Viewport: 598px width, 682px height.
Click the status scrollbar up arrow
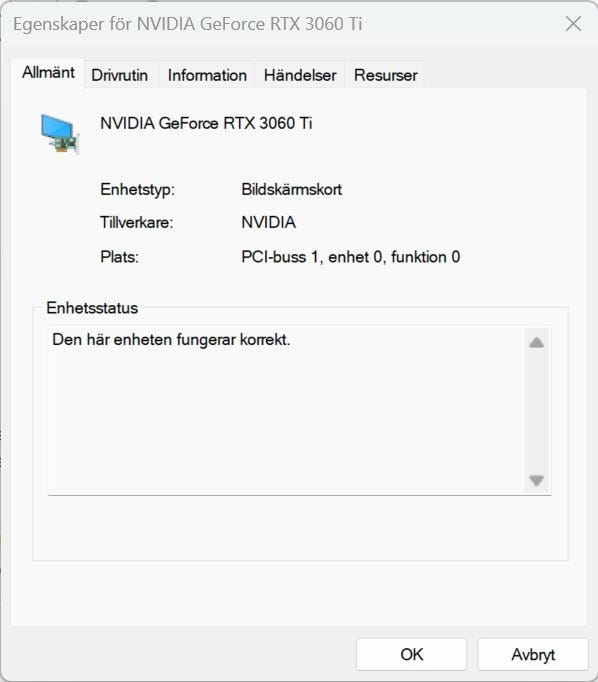point(537,343)
